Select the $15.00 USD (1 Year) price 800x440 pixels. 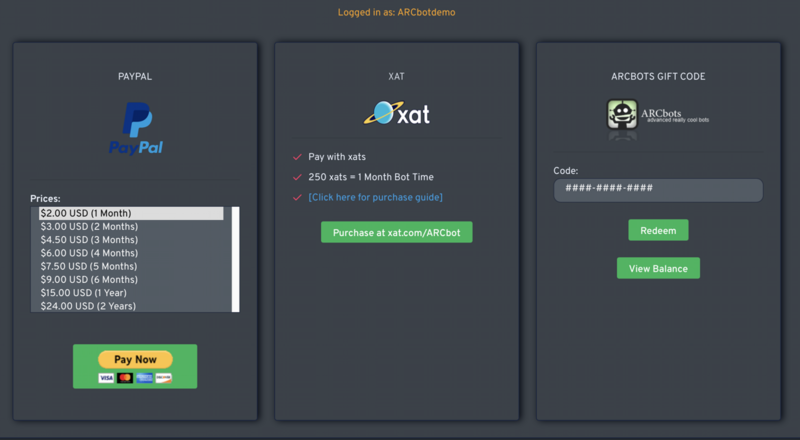pyautogui.click(x=131, y=293)
